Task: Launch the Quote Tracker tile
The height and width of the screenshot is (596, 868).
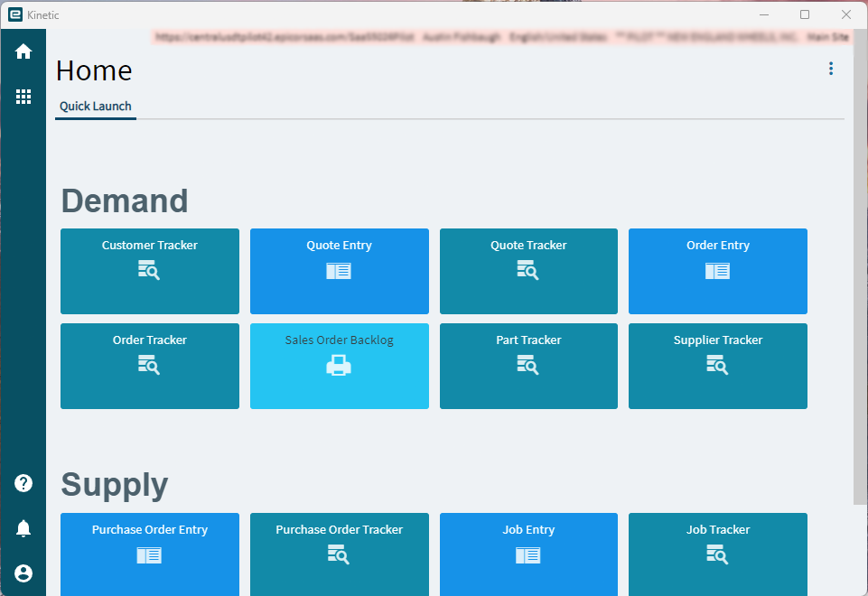Action: tap(528, 271)
